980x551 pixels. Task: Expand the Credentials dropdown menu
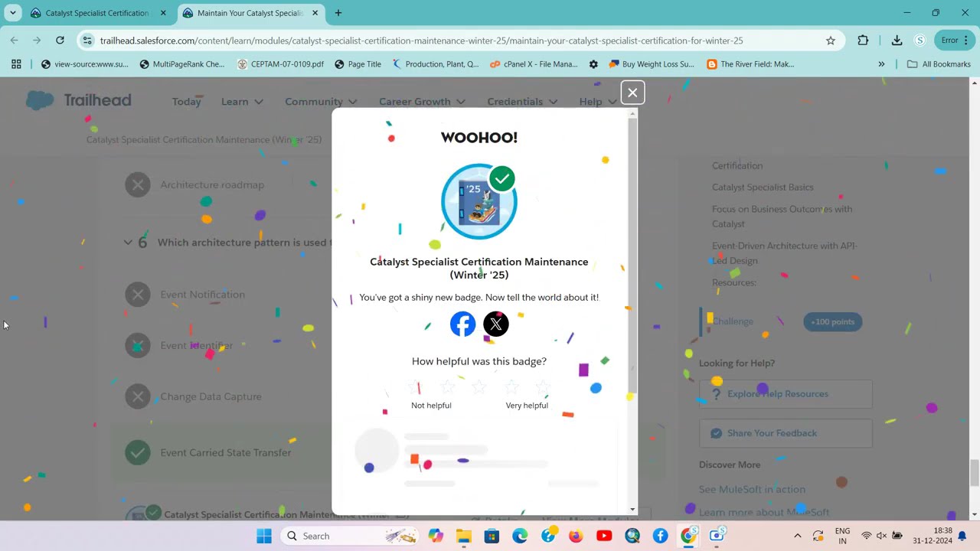coord(522,101)
